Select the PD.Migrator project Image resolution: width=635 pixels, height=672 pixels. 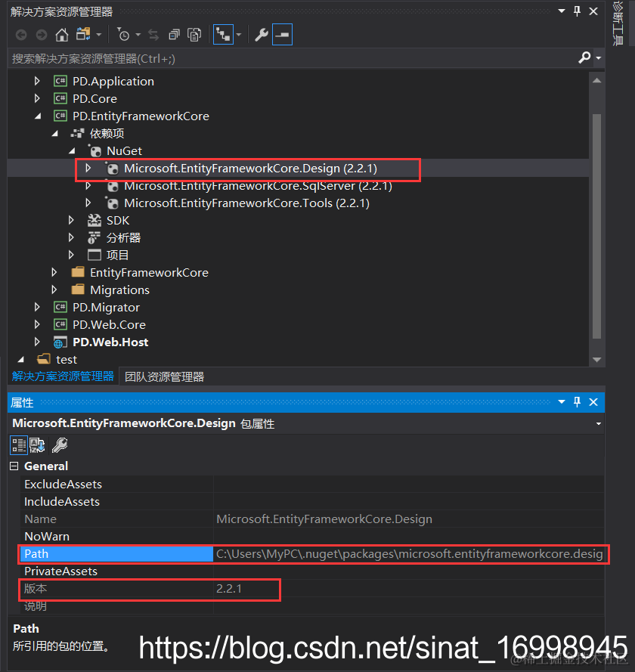(106, 308)
